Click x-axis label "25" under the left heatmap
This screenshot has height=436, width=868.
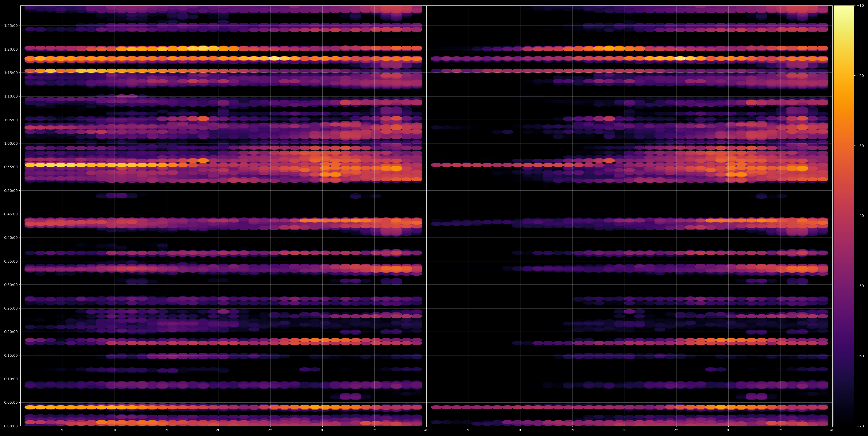(270, 430)
